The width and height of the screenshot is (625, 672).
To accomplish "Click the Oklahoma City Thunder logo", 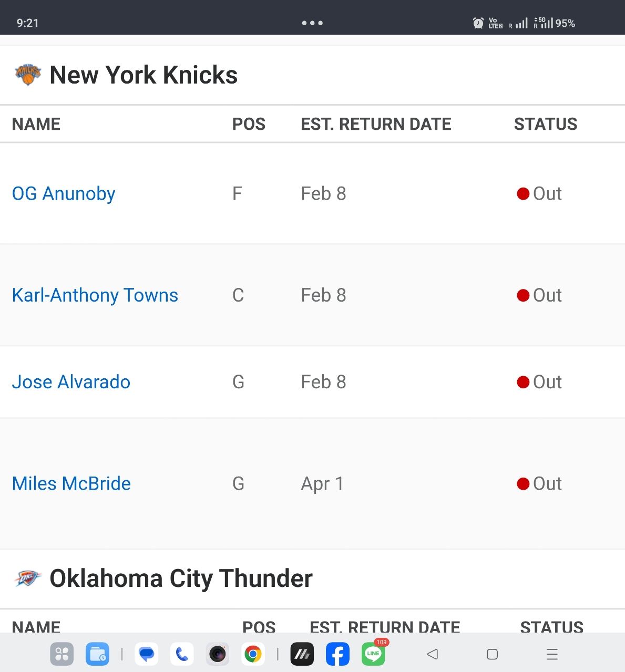I will (x=28, y=578).
